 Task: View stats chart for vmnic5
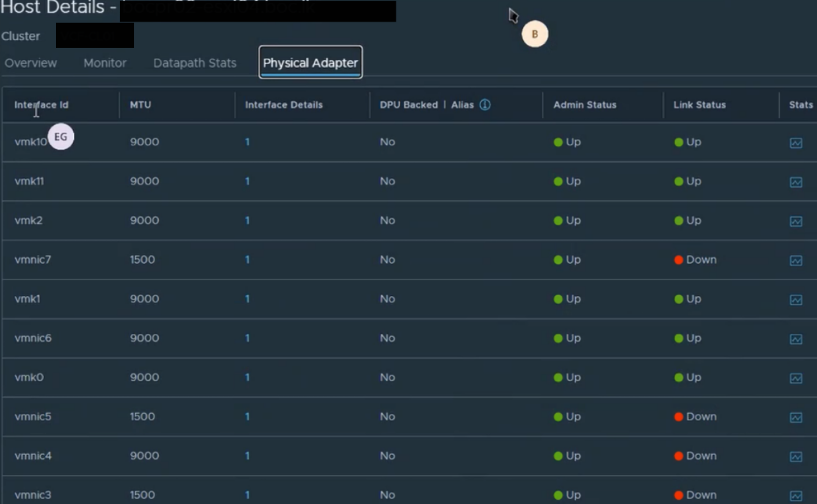pos(796,418)
